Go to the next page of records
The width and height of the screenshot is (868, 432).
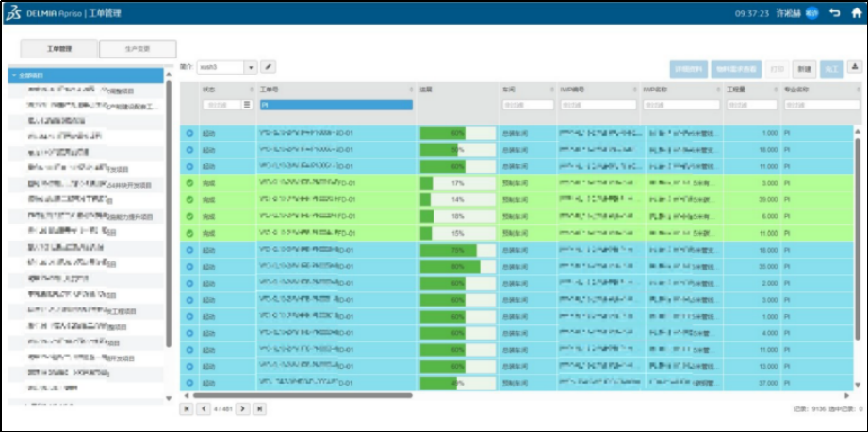coord(242,408)
